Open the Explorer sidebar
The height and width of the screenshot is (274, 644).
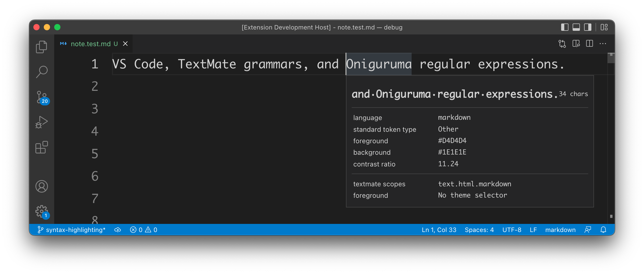click(42, 46)
